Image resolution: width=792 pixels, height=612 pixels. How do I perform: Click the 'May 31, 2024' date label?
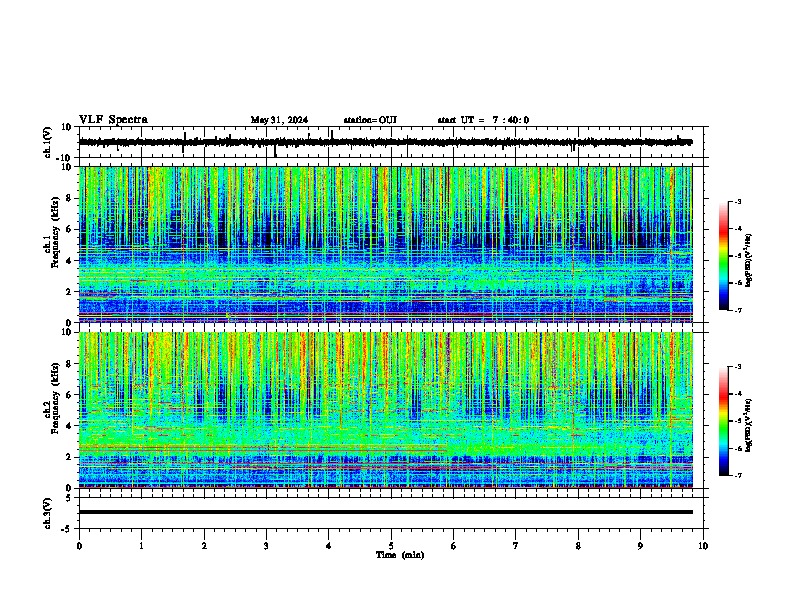click(x=279, y=120)
